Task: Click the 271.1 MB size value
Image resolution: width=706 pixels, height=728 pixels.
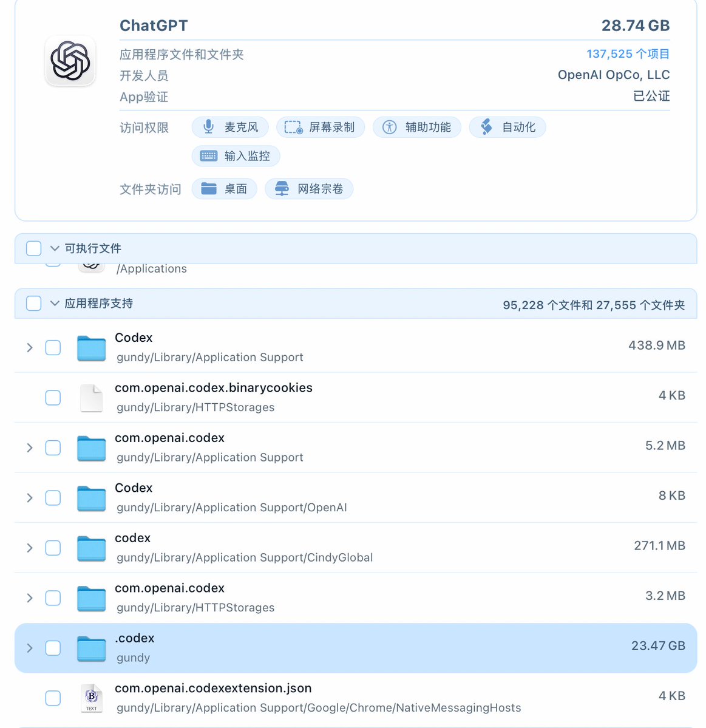Action: 660,545
